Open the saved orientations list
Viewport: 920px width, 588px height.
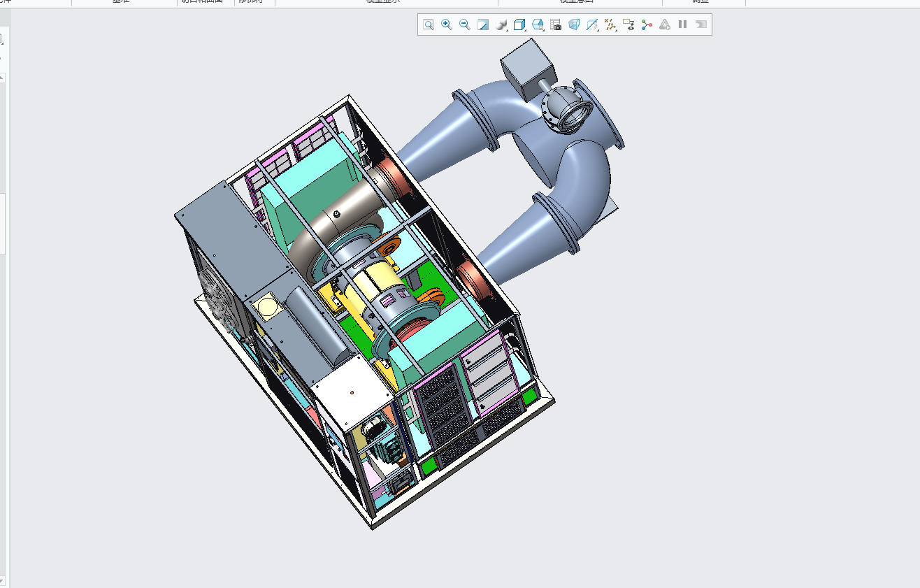pos(538,25)
